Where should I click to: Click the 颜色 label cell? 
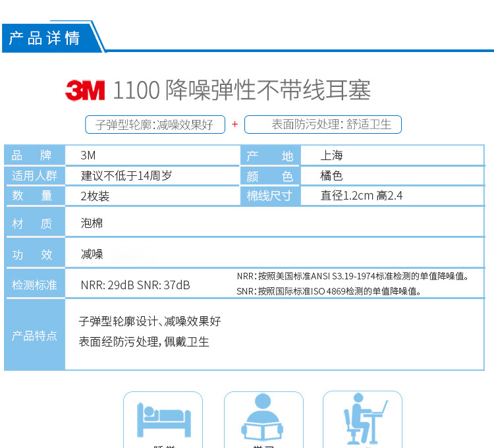tap(270, 176)
